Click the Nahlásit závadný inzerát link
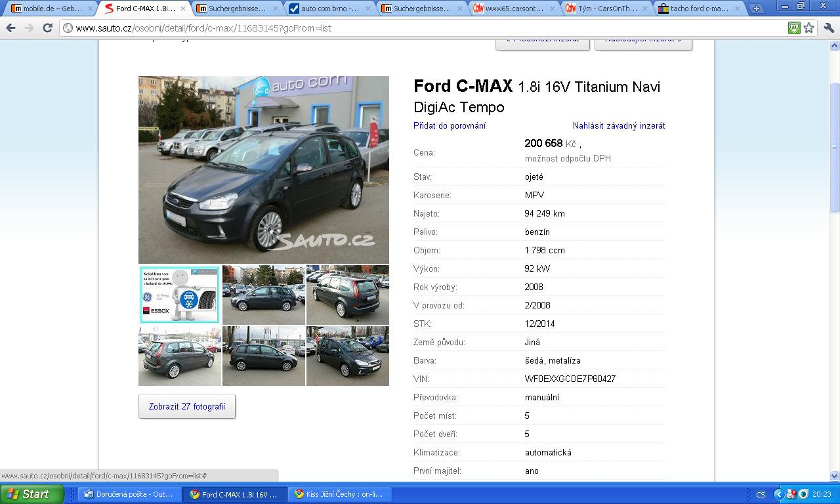The image size is (840, 504). [619, 125]
